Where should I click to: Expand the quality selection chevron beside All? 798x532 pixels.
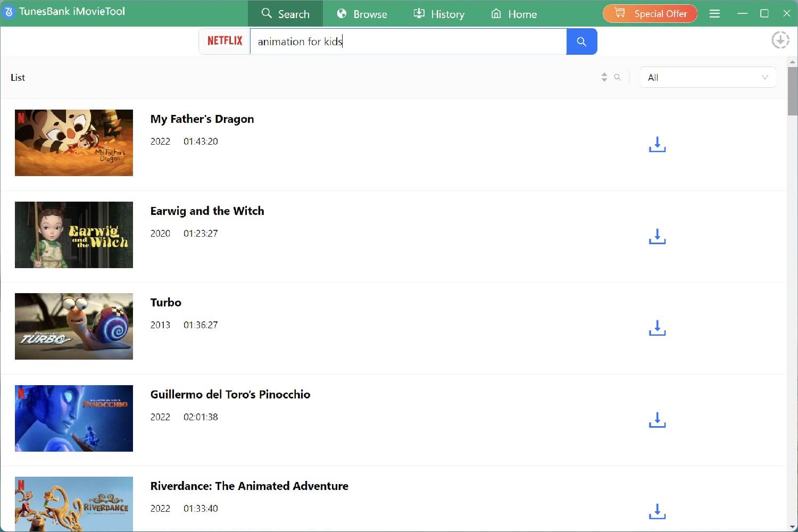pos(765,77)
